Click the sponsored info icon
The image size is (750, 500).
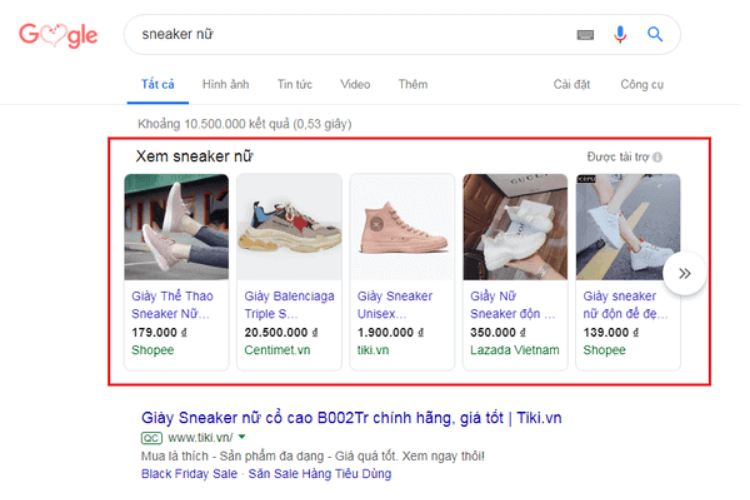click(658, 157)
